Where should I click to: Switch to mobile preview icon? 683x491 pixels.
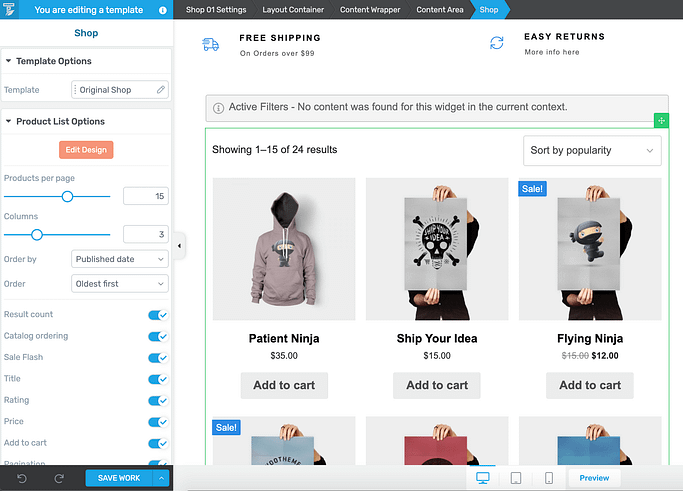click(x=549, y=478)
